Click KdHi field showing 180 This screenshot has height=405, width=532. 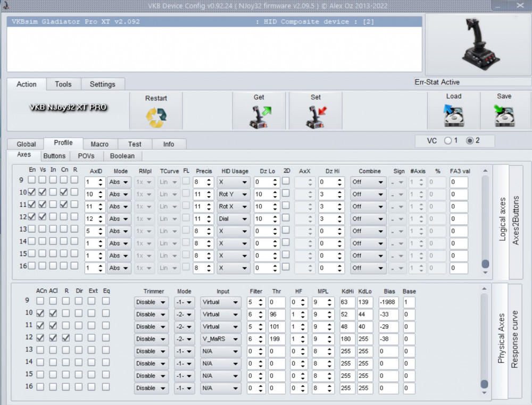(x=347, y=339)
